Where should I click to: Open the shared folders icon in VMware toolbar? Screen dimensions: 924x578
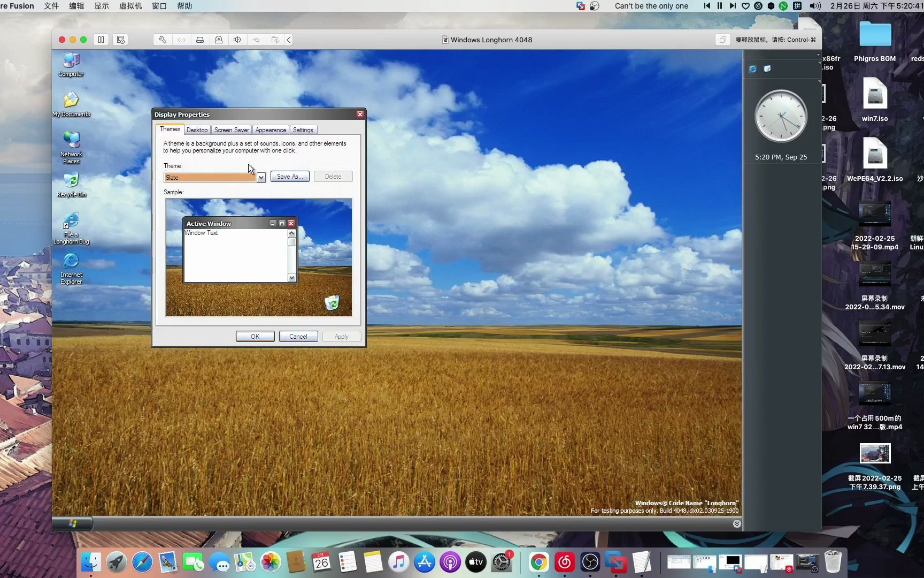276,40
